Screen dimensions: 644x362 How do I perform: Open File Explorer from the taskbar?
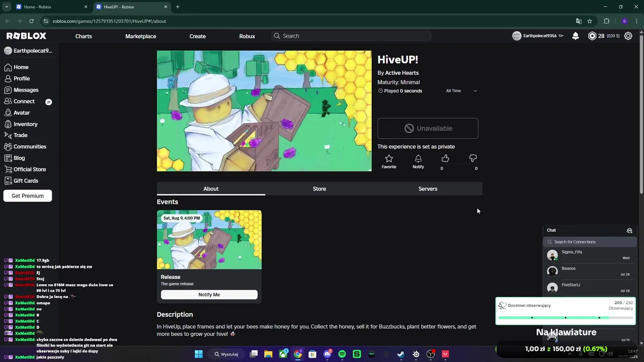point(268,354)
